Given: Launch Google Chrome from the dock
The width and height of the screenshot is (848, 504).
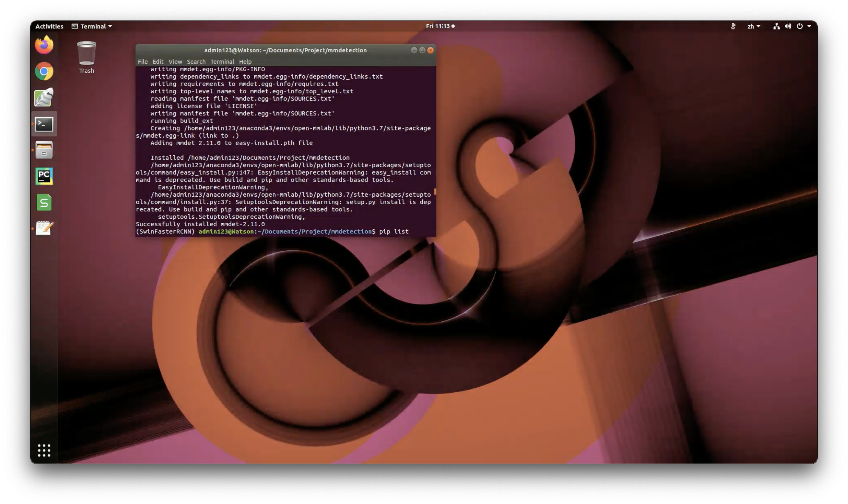Looking at the screenshot, I should (44, 71).
